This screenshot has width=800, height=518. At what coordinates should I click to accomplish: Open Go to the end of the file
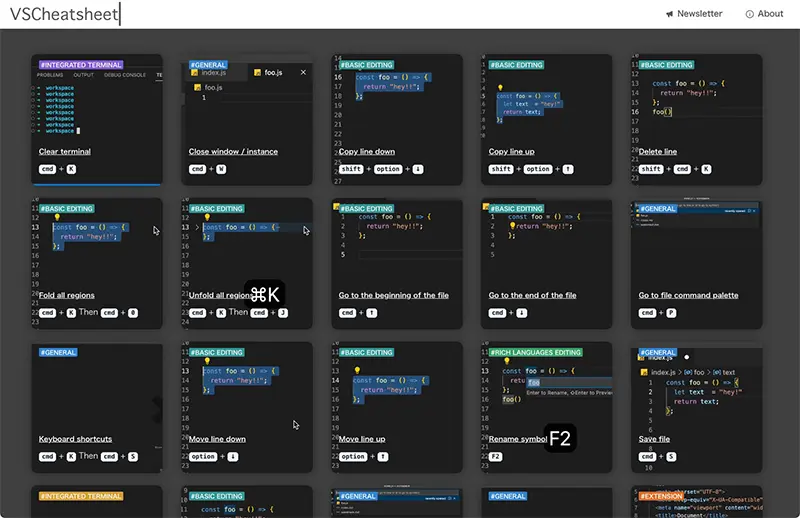[x=532, y=295]
